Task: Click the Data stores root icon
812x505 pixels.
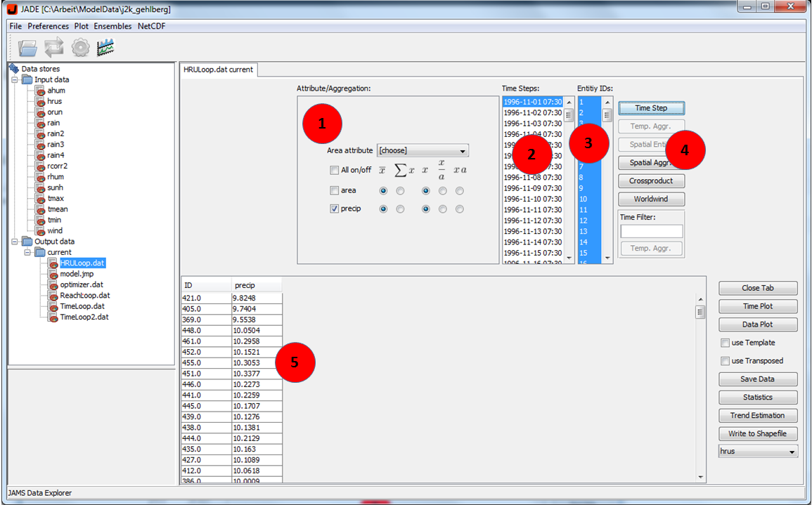Action: click(x=14, y=69)
